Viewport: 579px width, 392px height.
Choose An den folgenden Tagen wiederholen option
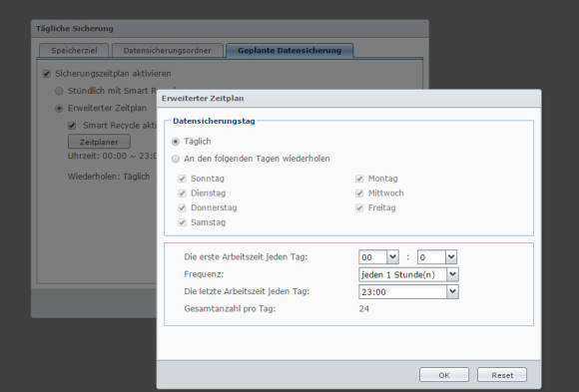tap(176, 159)
